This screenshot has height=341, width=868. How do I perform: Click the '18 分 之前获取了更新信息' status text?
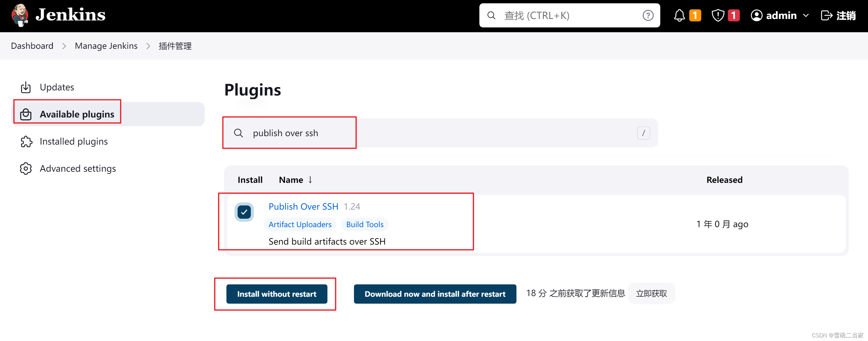[x=576, y=293]
